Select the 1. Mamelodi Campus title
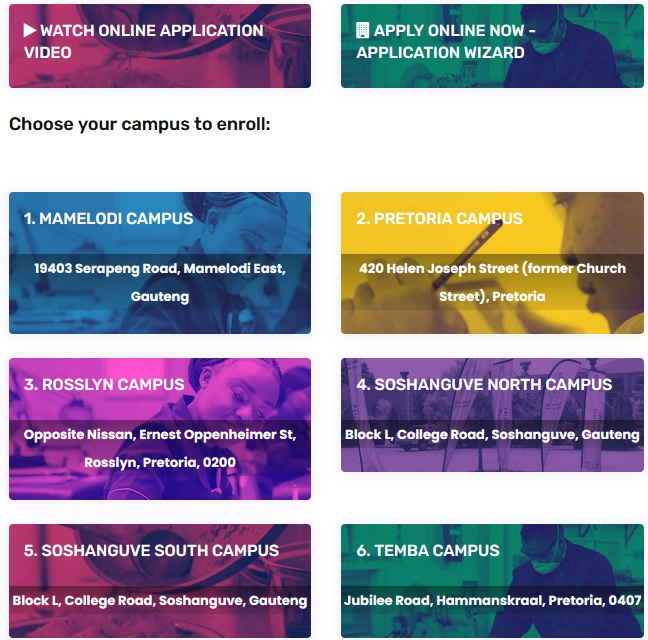648x640 pixels. point(108,218)
